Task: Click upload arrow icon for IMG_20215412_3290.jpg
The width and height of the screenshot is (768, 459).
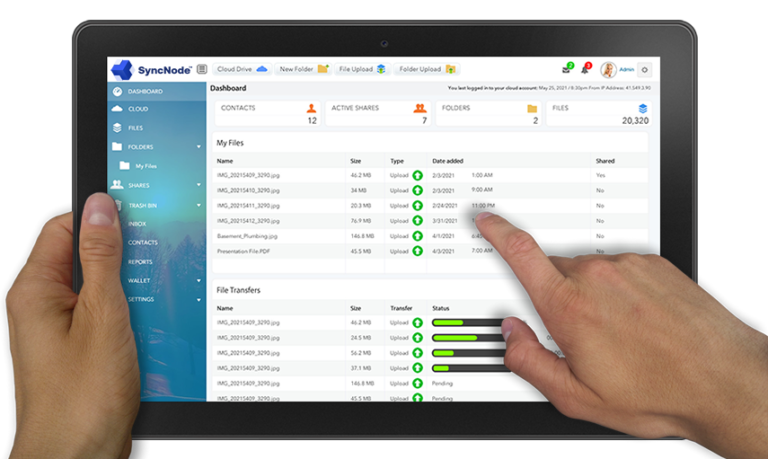Action: click(417, 220)
